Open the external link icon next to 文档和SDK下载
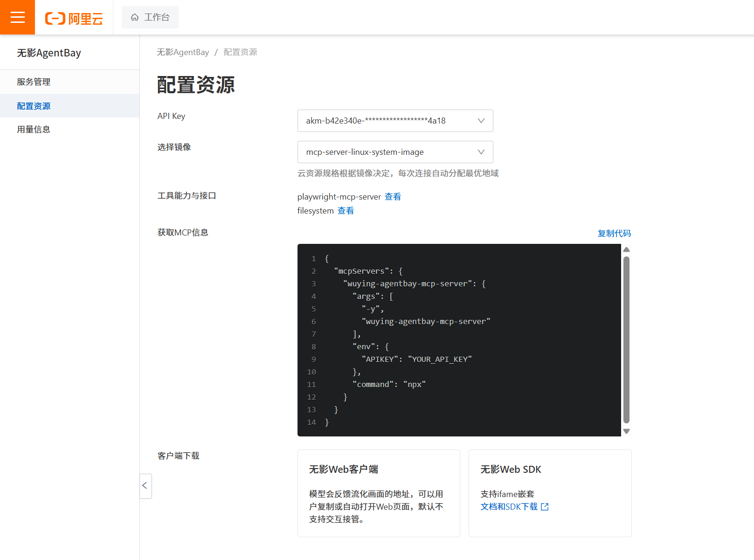This screenshot has width=754, height=560. coord(545,507)
